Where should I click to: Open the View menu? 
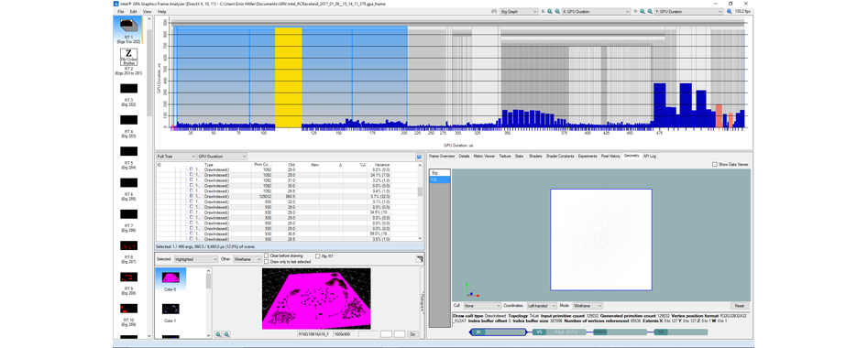[x=147, y=11]
